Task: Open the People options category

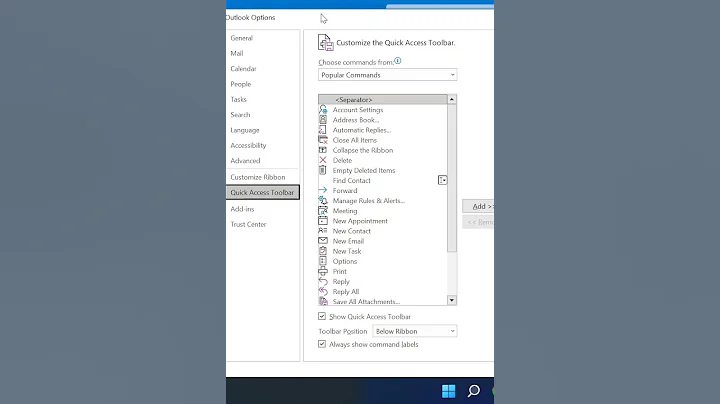Action: point(241,84)
